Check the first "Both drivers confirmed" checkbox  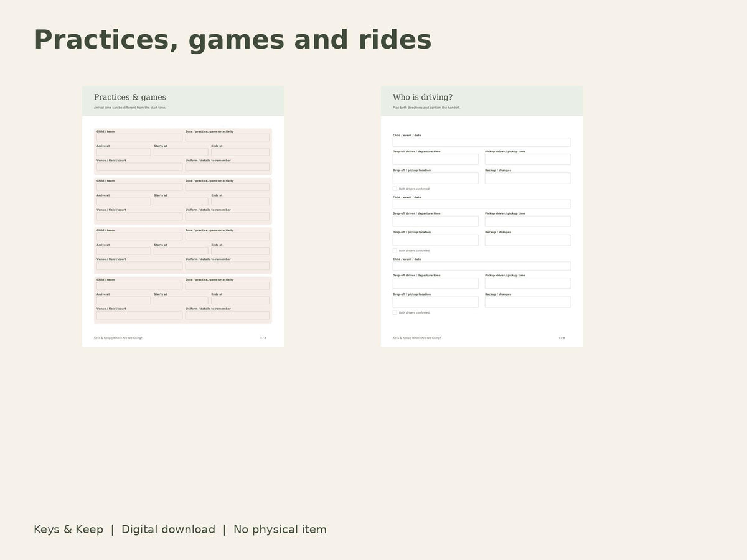(x=395, y=189)
